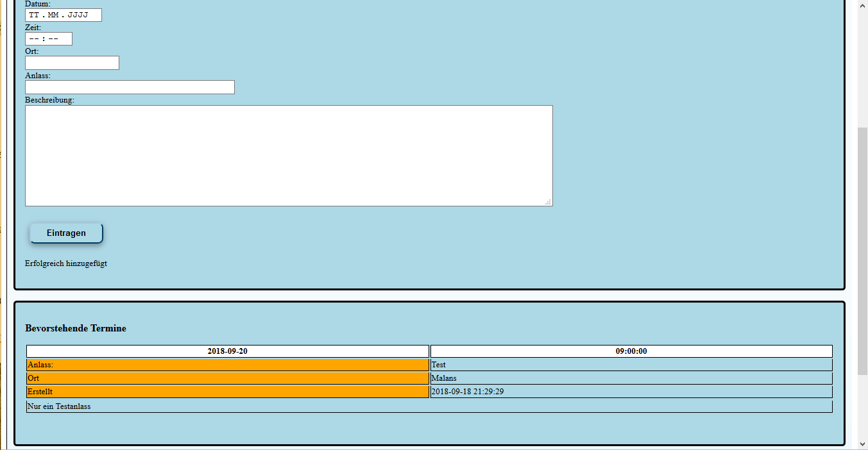Click the hour segment of the Zeit field
Viewport: 868px width, 450px height.
point(34,39)
